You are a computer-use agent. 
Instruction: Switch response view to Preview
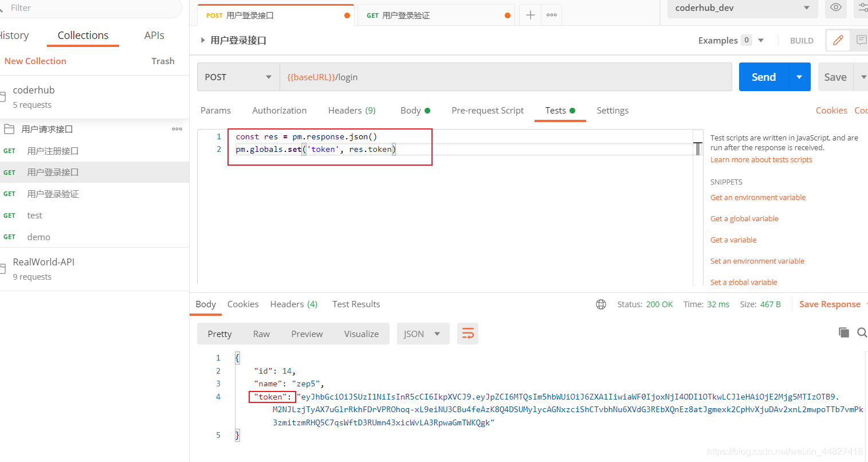[307, 334]
